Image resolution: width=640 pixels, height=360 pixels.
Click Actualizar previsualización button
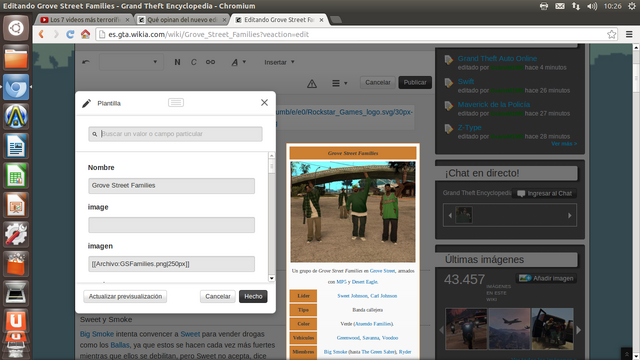tap(125, 296)
